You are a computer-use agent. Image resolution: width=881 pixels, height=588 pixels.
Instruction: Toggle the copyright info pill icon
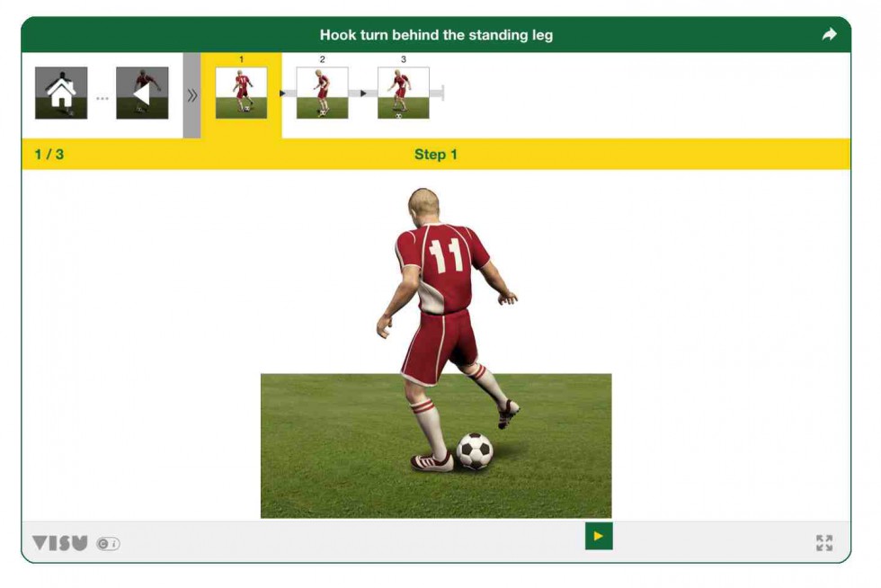pyautogui.click(x=108, y=544)
